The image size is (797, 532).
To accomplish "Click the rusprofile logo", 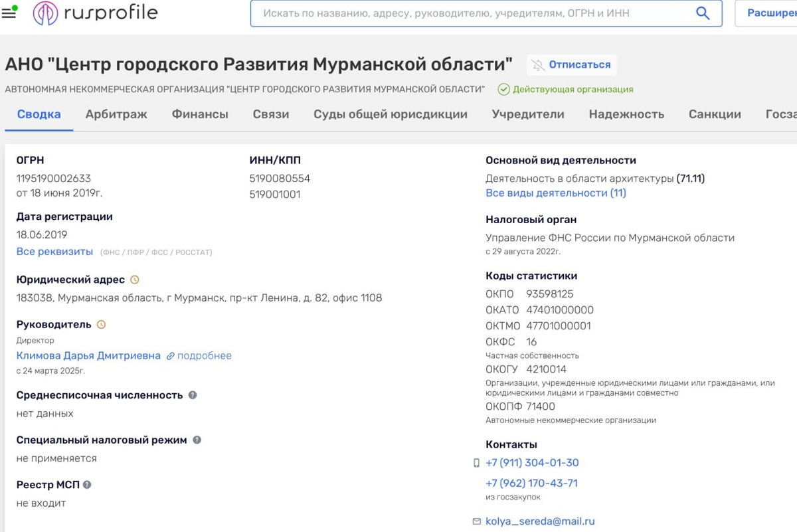I will tap(96, 13).
